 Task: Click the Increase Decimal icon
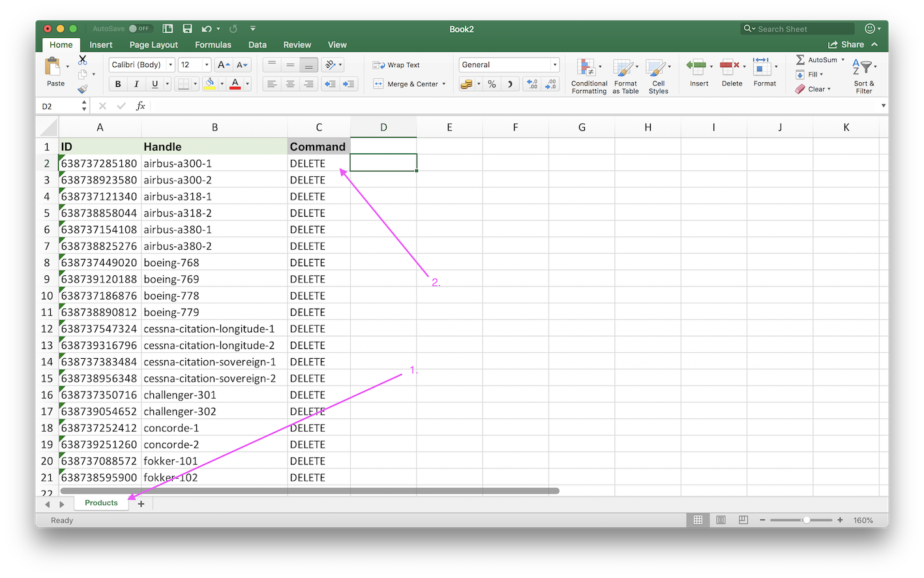pyautogui.click(x=533, y=84)
